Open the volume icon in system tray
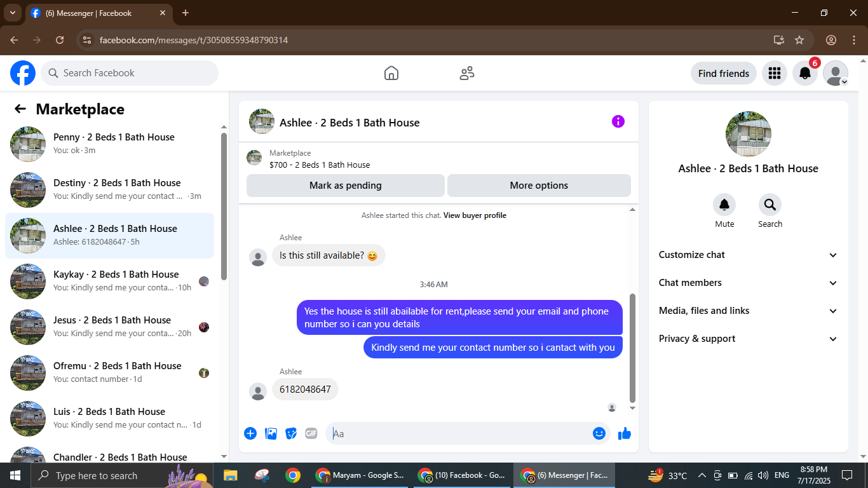Screen dimensions: 868x488 click(x=763, y=475)
